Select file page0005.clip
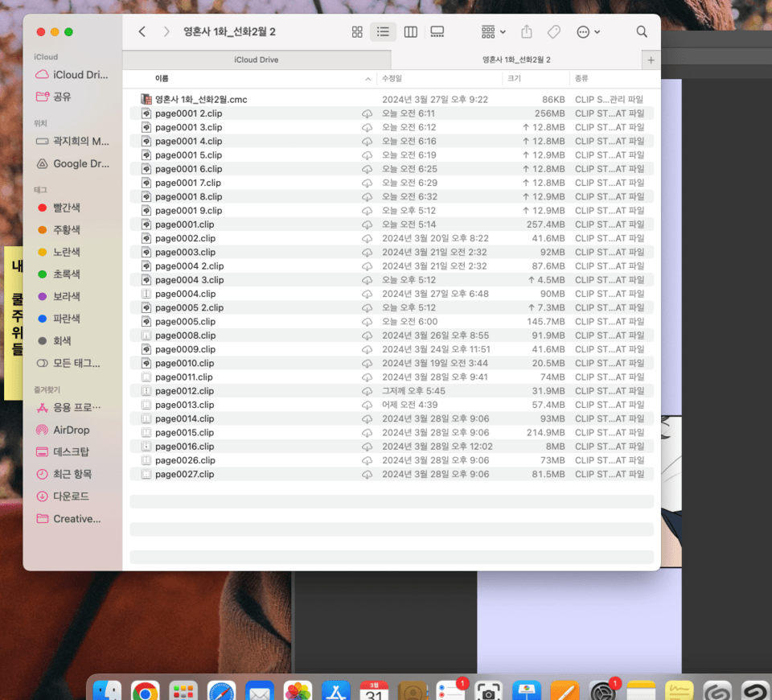 [x=392, y=322]
